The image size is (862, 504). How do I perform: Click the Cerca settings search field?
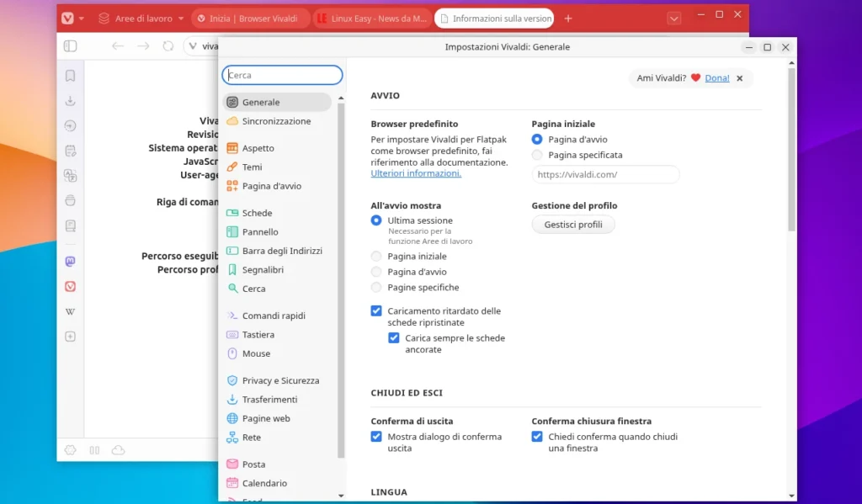coord(283,75)
